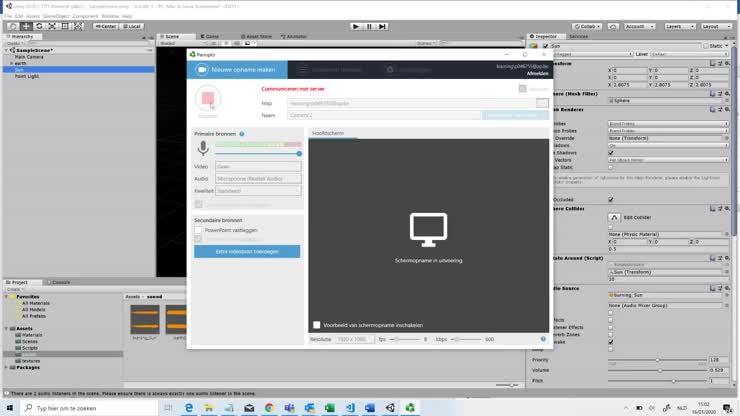Click the Panopto stop recording button
The height and width of the screenshot is (416, 740).
pyautogui.click(x=208, y=98)
